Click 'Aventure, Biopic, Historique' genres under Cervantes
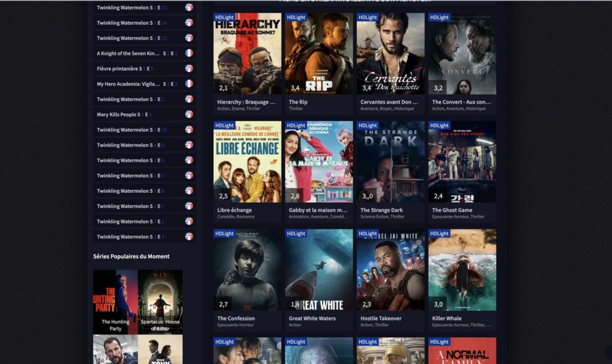Image resolution: width=612 pixels, height=364 pixels. (x=387, y=108)
